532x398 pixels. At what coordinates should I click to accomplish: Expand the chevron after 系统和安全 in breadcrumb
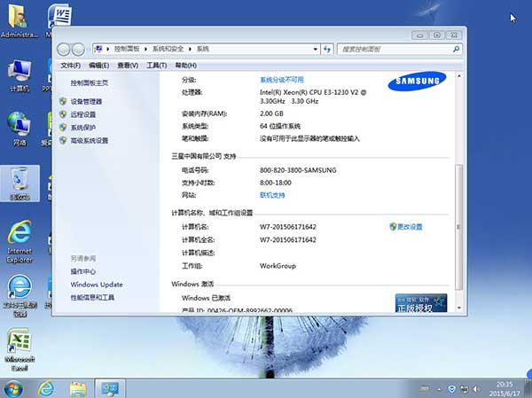point(191,48)
